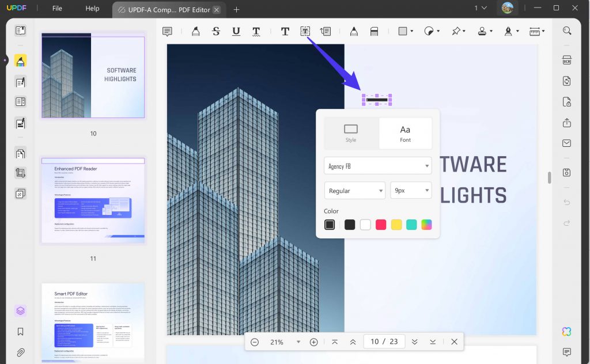Open the Agency FB font dropdown
The height and width of the screenshot is (364, 590).
[x=377, y=165]
